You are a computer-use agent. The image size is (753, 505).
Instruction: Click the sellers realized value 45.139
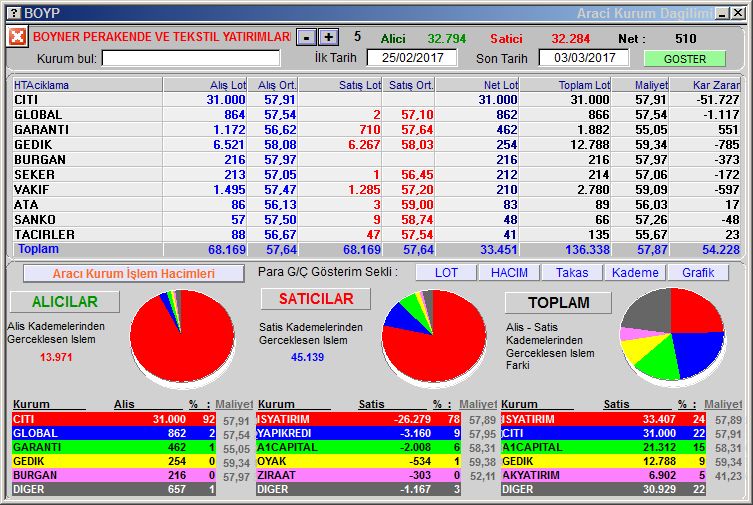pyautogui.click(x=307, y=357)
